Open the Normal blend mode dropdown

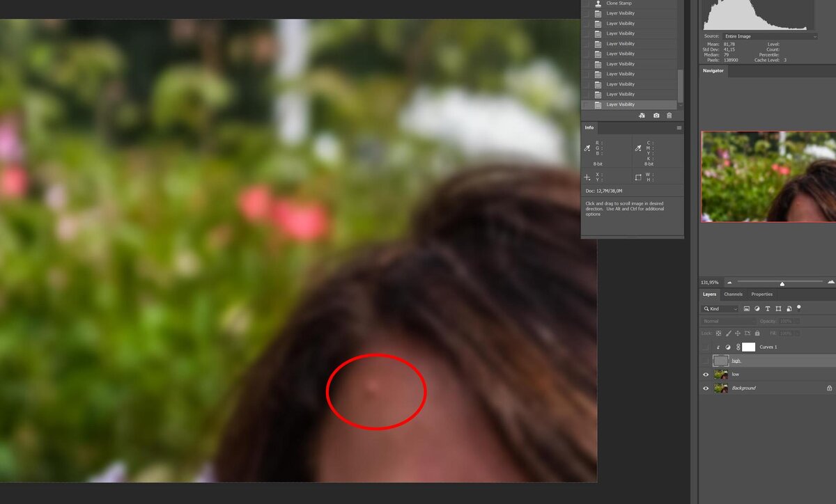(x=728, y=321)
